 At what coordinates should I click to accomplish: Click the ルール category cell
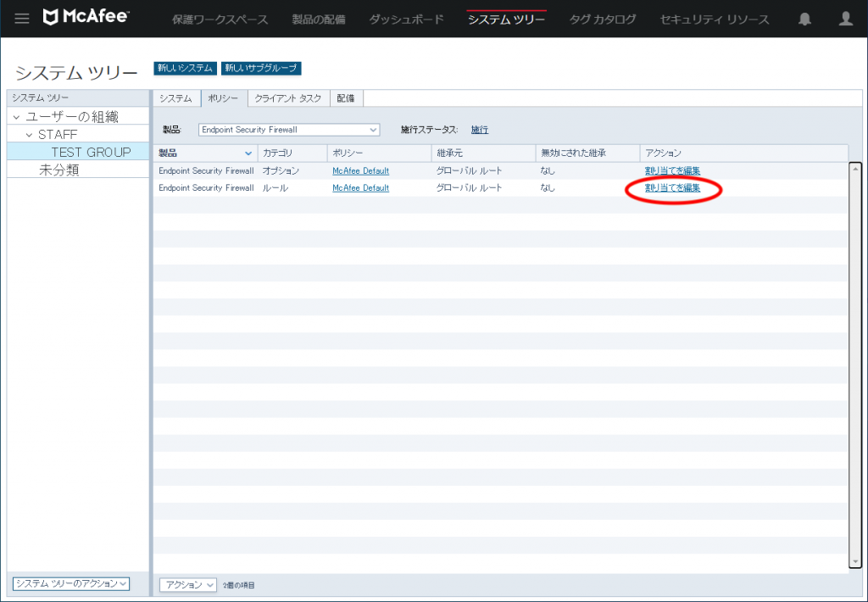275,188
